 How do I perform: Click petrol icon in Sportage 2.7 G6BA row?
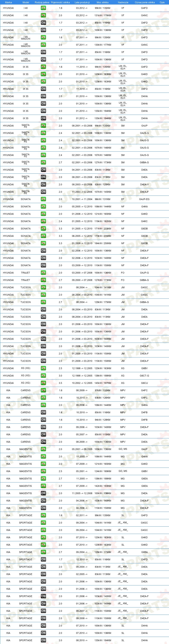43,552
